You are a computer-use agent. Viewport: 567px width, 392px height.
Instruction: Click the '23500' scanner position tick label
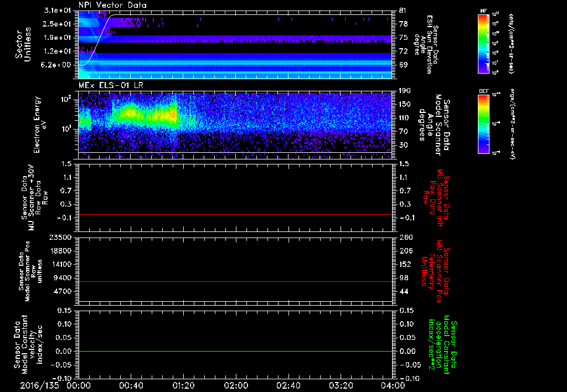60,238
